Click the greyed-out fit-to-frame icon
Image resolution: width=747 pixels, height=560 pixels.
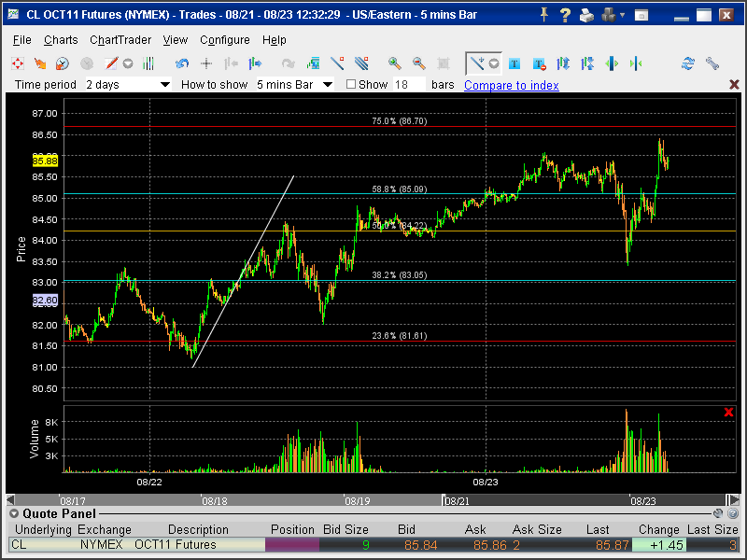coord(444,63)
